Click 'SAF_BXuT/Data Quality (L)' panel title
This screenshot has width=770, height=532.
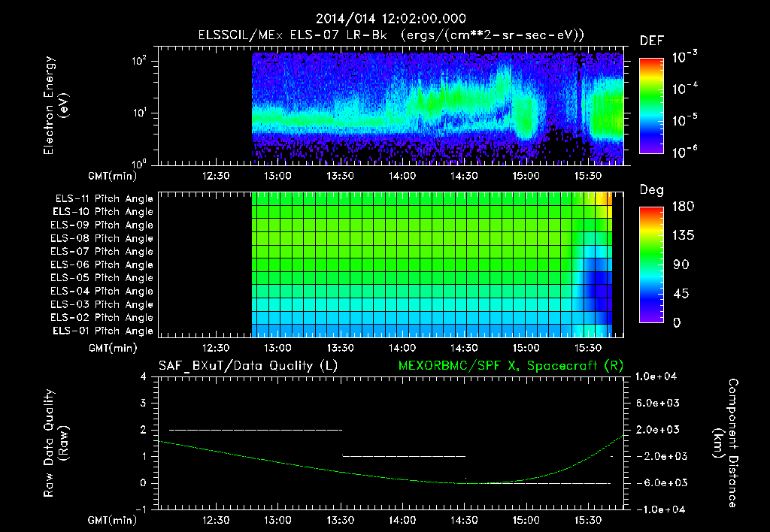pos(248,366)
